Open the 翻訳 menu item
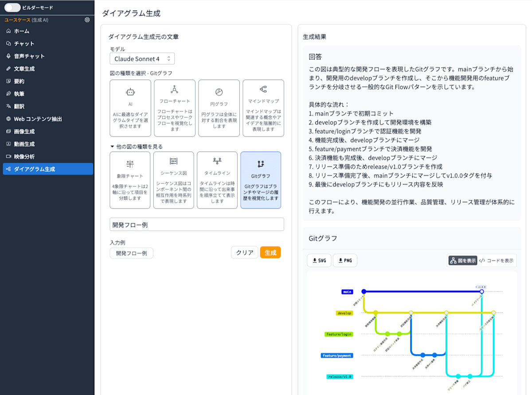The height and width of the screenshot is (395, 532). tap(48, 106)
